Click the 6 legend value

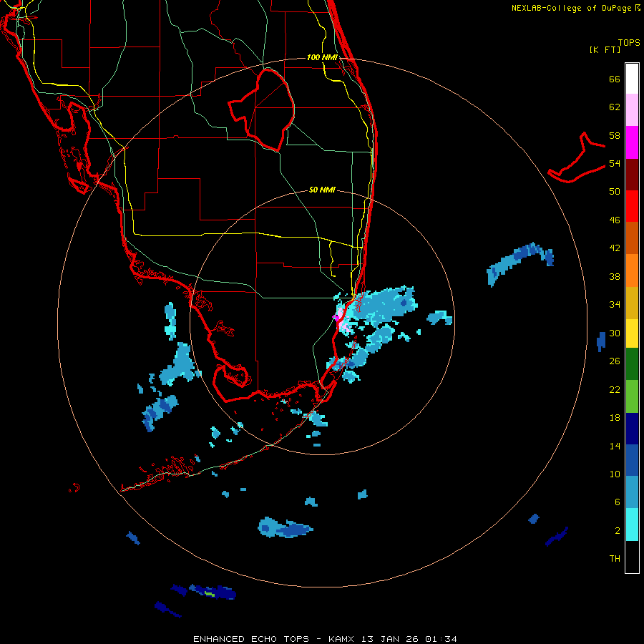coord(618,502)
